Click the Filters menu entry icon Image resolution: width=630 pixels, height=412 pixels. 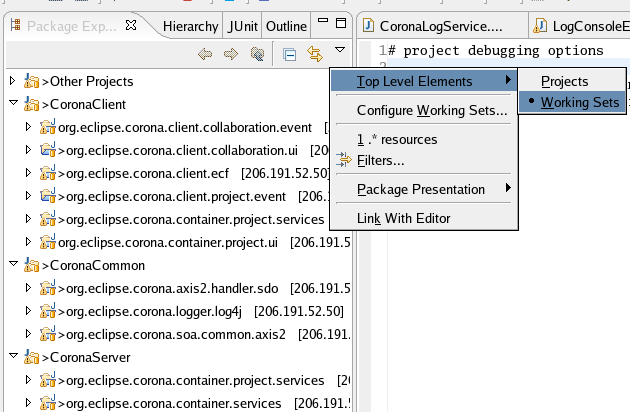[x=344, y=160]
